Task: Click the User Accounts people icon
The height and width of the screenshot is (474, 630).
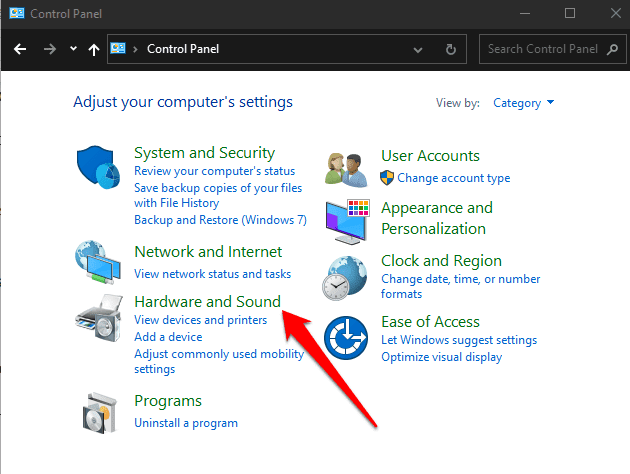Action: pos(346,168)
